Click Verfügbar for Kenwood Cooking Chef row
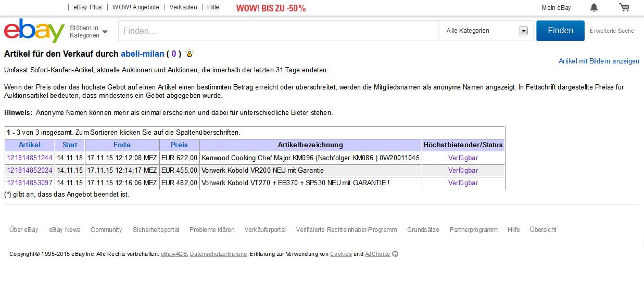 [463, 158]
